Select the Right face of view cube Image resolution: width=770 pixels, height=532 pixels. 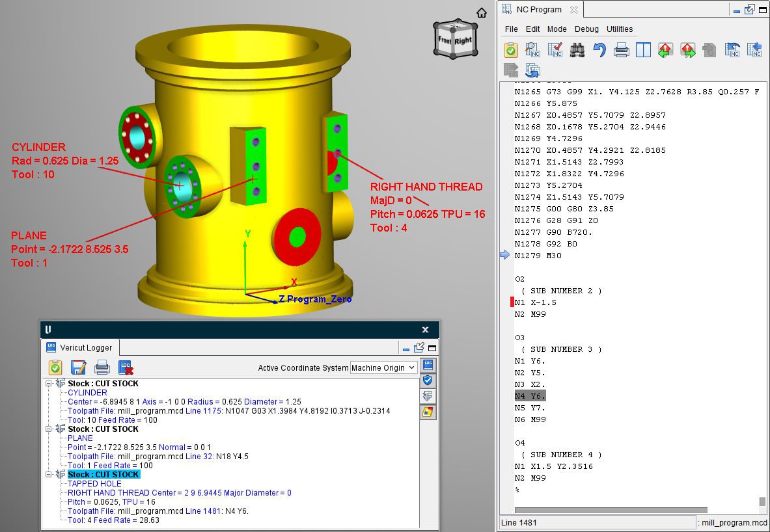click(x=463, y=41)
